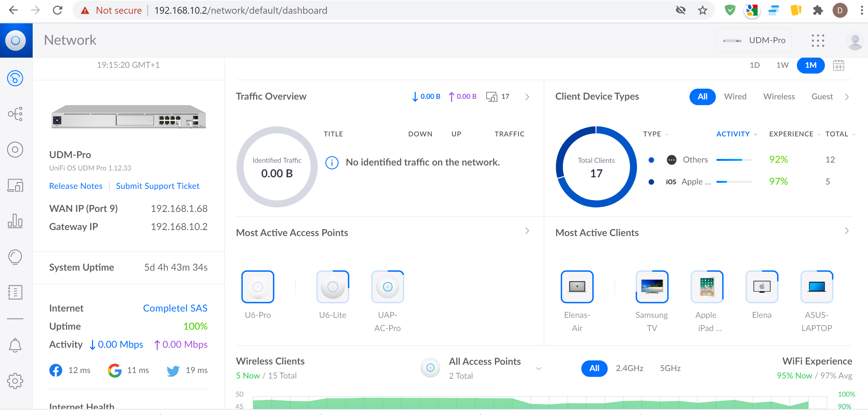The height and width of the screenshot is (415, 868).
Task: Click the Apple activity bar
Action: coord(734,182)
